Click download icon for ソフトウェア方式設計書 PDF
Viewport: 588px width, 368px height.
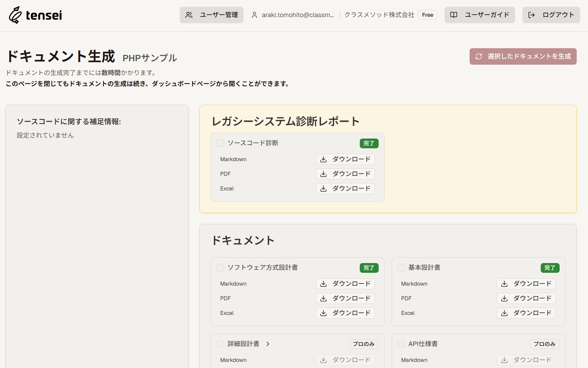click(x=323, y=298)
